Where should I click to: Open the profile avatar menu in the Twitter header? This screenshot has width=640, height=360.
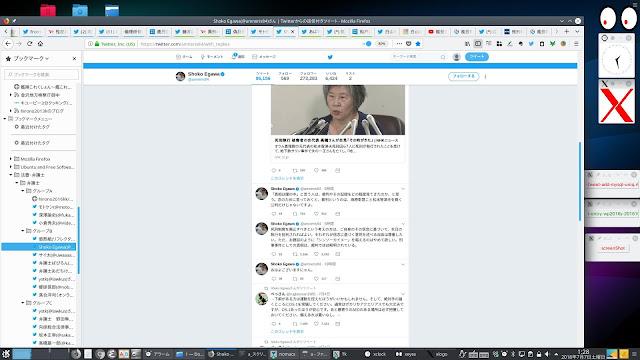pyautogui.click(x=457, y=57)
